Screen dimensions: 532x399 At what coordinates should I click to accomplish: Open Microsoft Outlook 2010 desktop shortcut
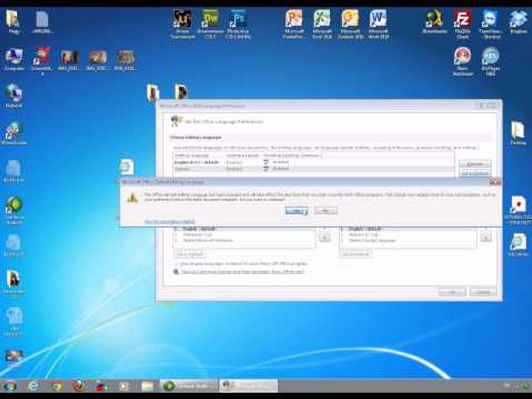(x=350, y=24)
